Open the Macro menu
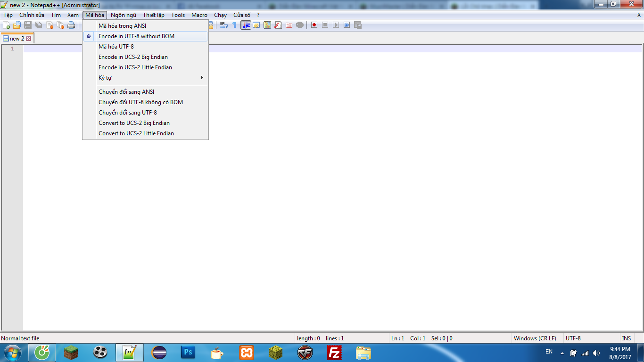The width and height of the screenshot is (644, 362). tap(199, 15)
